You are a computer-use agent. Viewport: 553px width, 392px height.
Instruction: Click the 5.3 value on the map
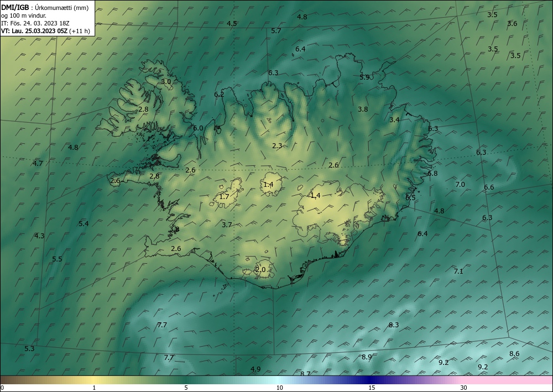(x=29, y=349)
